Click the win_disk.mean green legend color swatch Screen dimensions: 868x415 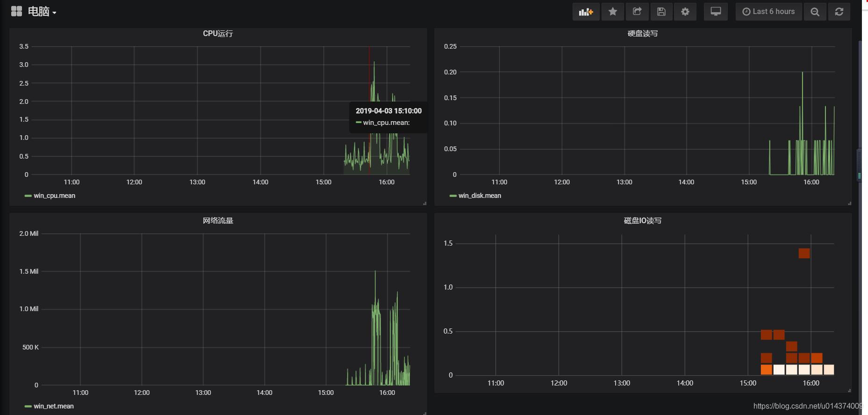[x=453, y=196]
